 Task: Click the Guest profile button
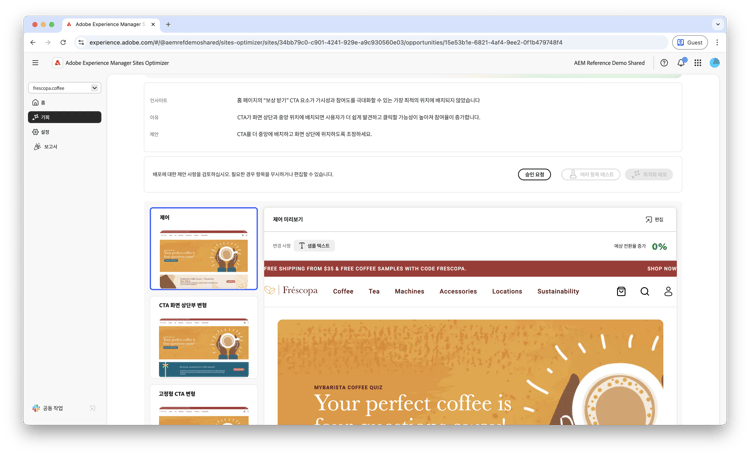[690, 43]
